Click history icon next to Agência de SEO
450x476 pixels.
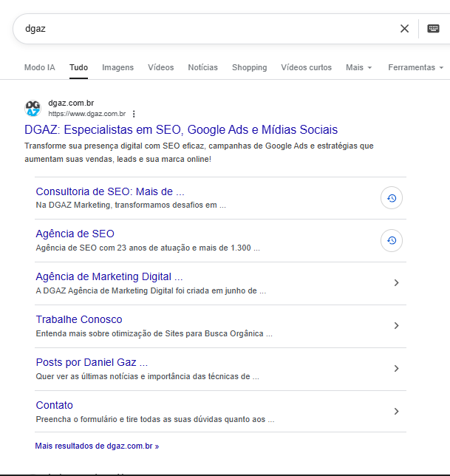[x=392, y=240]
